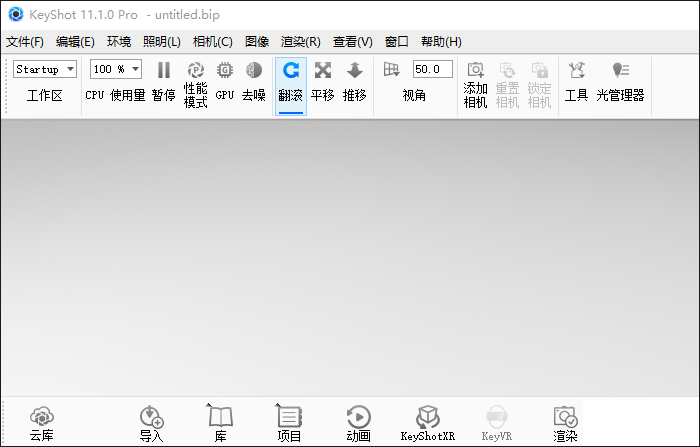Open the 动画 animation panel
This screenshot has height=447, width=700.
[x=358, y=423]
